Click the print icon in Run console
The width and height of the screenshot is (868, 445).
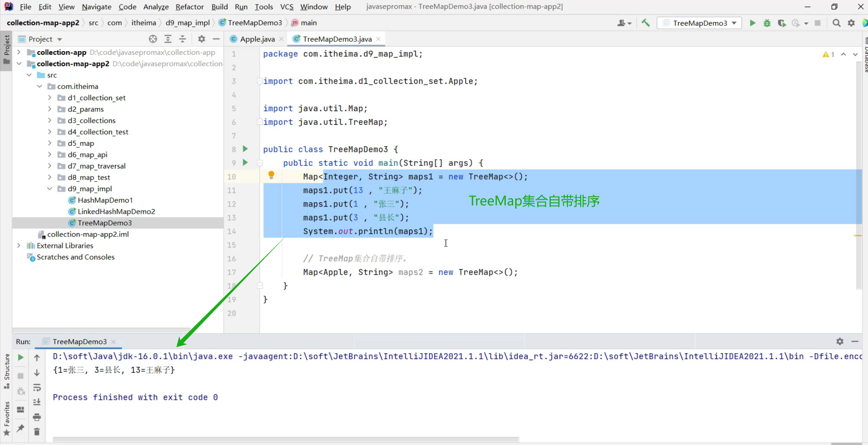37,417
